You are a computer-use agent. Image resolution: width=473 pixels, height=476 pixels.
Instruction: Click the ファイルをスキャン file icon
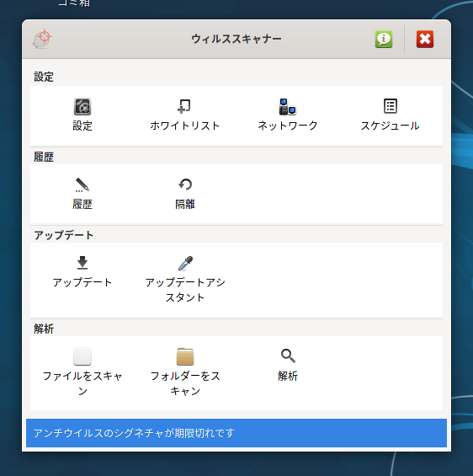[82, 356]
